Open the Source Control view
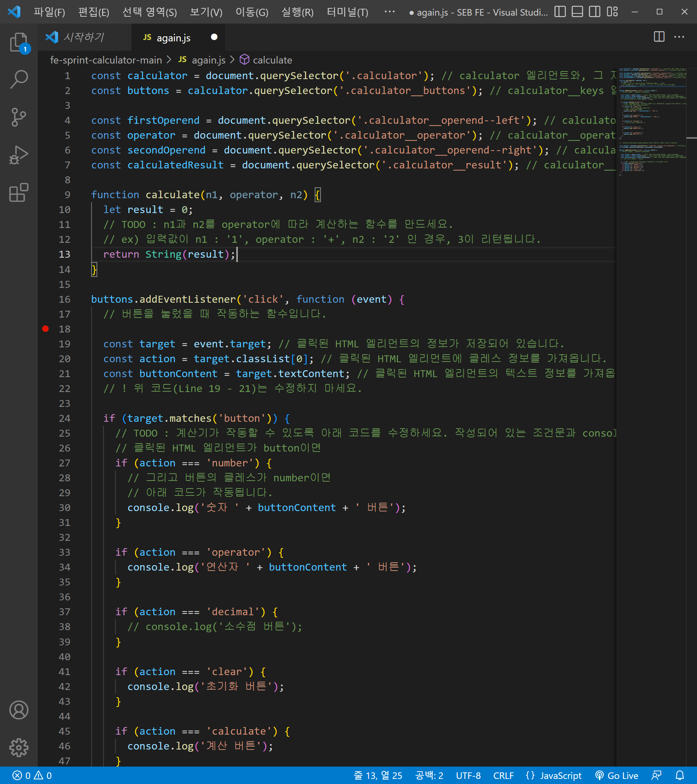The width and height of the screenshot is (697, 784). point(19,117)
